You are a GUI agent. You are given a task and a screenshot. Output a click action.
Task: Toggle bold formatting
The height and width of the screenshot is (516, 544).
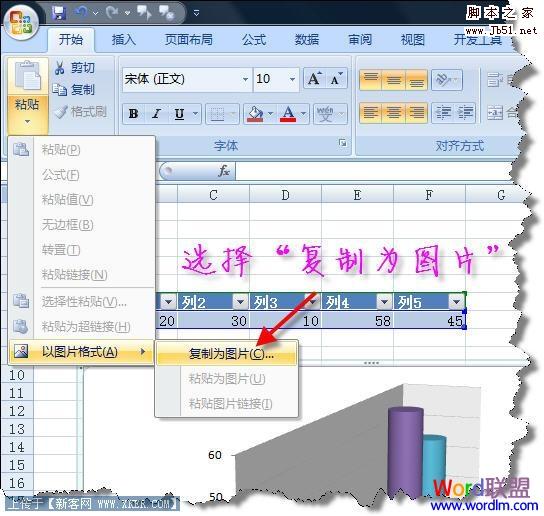click(x=133, y=113)
